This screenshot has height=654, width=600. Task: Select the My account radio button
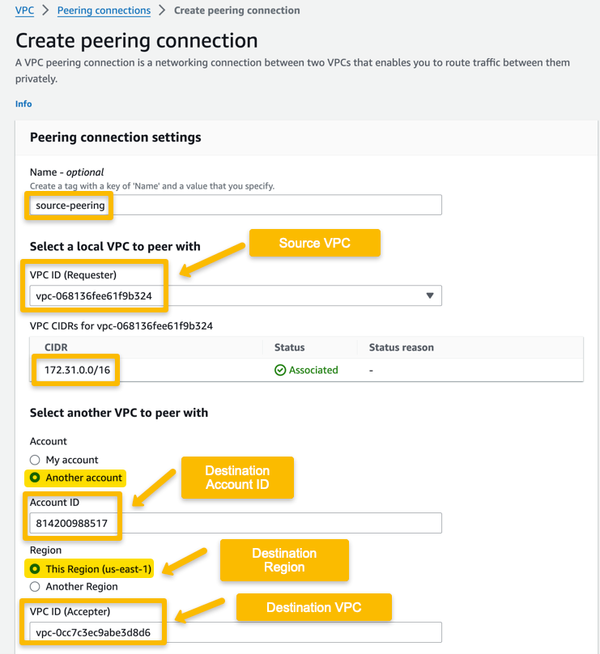35,460
